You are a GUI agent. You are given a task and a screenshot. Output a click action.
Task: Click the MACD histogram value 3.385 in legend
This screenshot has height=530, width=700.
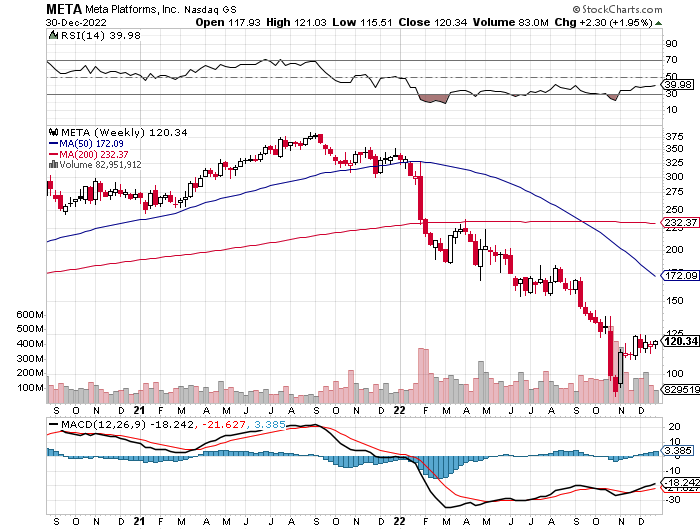point(270,424)
